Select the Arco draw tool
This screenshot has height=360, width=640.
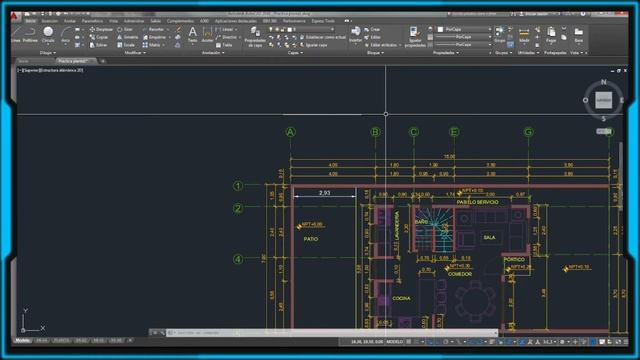click(x=65, y=35)
